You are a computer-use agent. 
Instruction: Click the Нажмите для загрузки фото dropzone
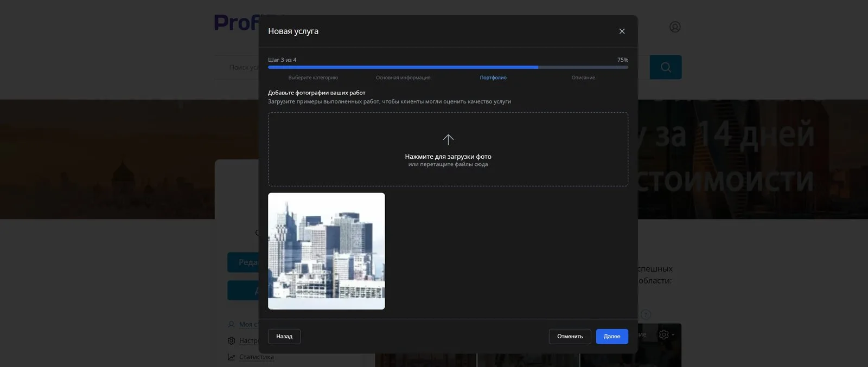click(x=448, y=149)
